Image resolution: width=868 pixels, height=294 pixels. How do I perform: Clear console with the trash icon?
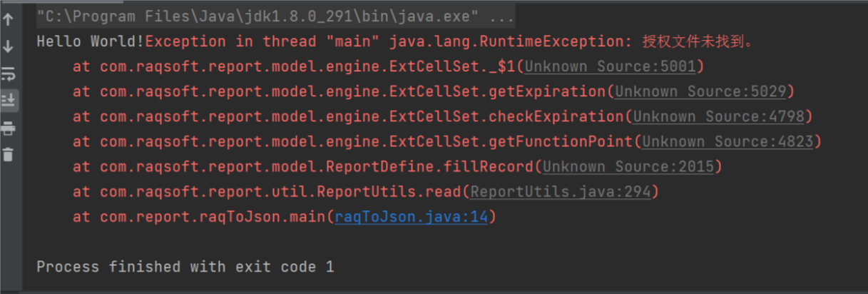pos(9,154)
